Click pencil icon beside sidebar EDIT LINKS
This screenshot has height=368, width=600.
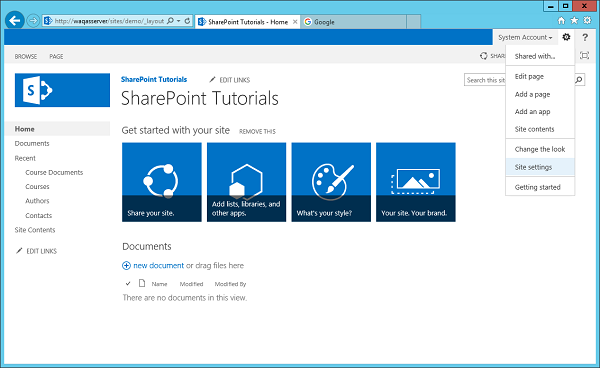pyautogui.click(x=19, y=251)
